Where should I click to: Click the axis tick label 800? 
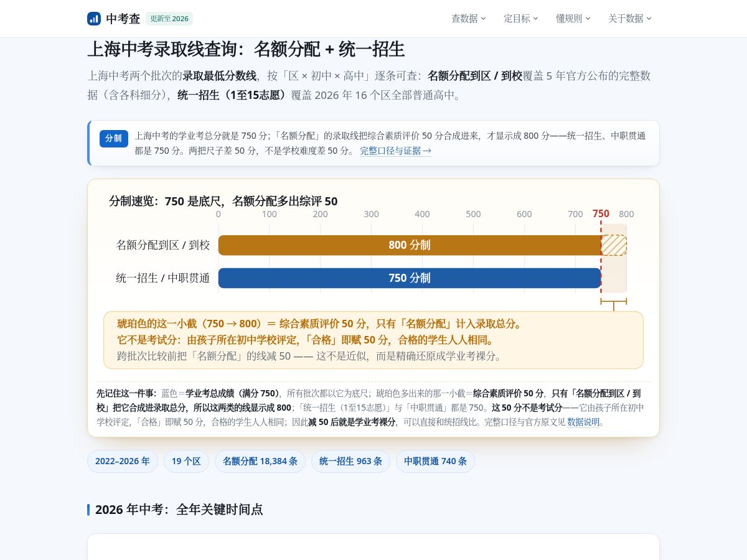626,214
